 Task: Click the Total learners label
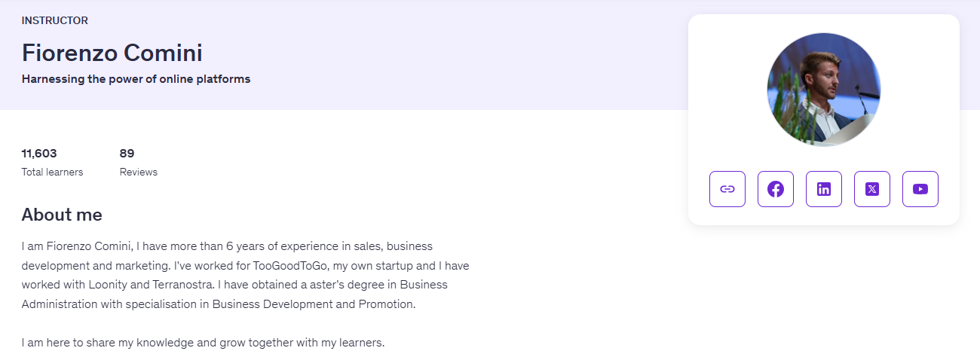[x=52, y=172]
